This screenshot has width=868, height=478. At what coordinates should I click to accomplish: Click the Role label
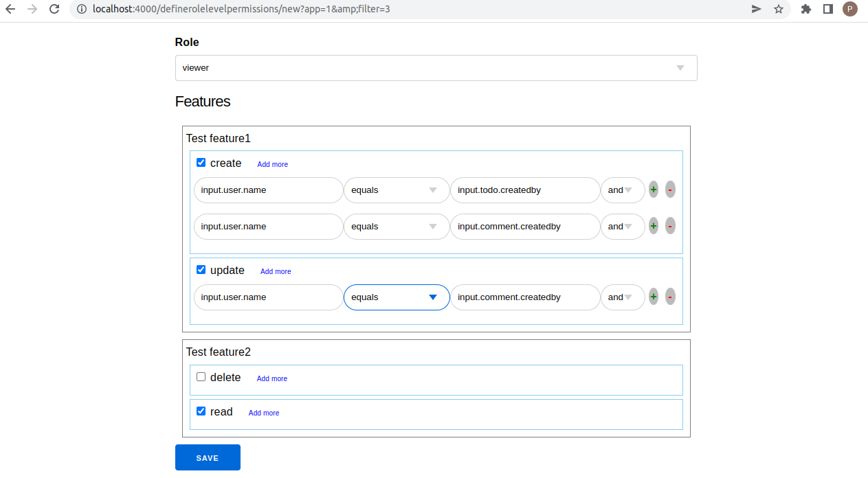click(187, 42)
